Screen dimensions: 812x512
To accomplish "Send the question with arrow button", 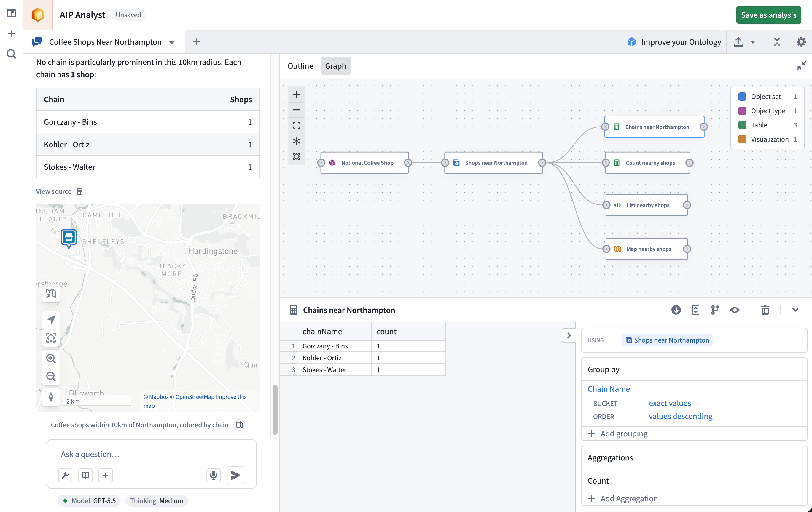I will coord(235,475).
